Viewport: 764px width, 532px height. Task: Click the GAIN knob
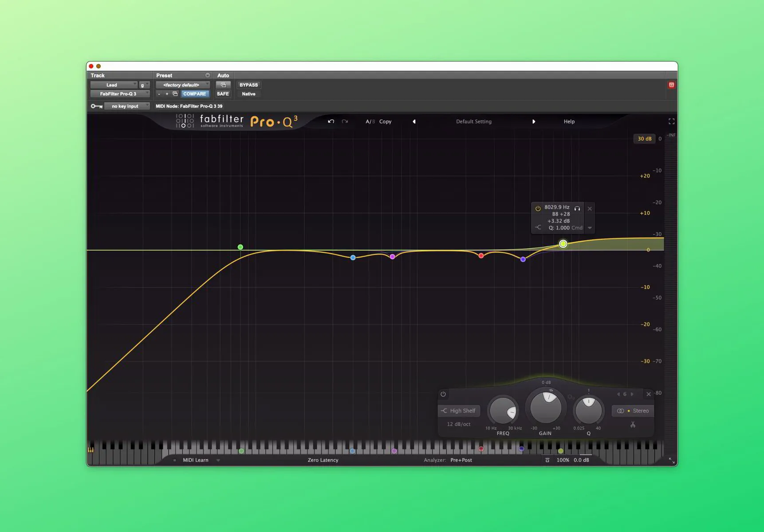tap(546, 407)
